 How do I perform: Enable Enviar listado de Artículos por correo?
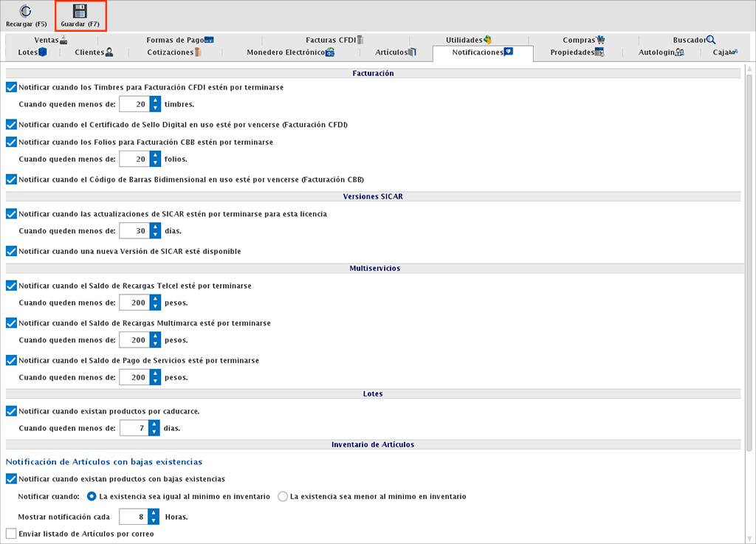[x=11, y=533]
